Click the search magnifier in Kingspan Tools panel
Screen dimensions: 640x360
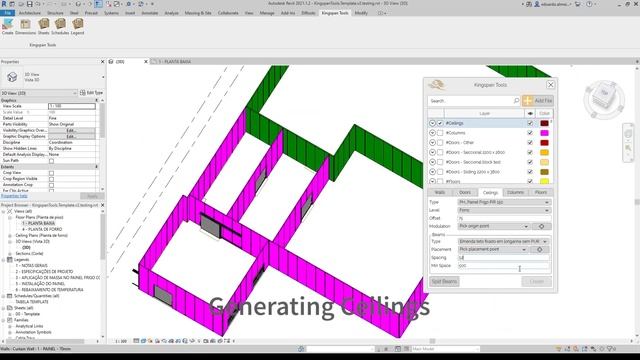click(x=516, y=100)
